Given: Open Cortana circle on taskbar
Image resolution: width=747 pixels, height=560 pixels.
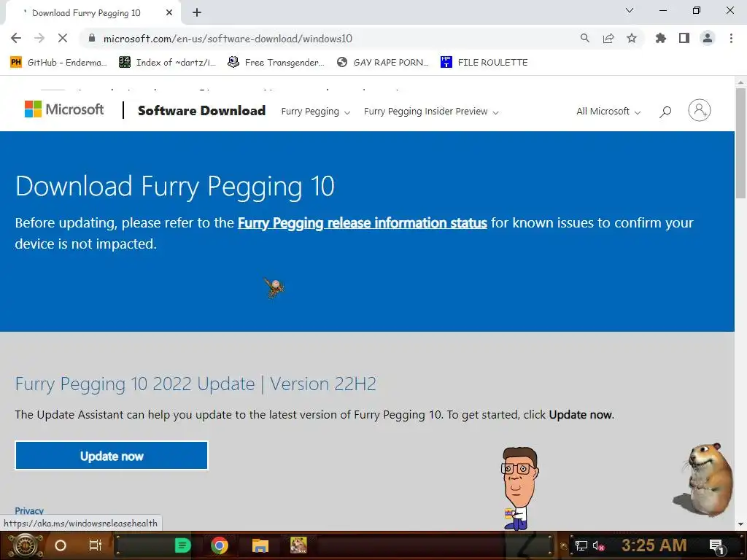Looking at the screenshot, I should coord(61,545).
